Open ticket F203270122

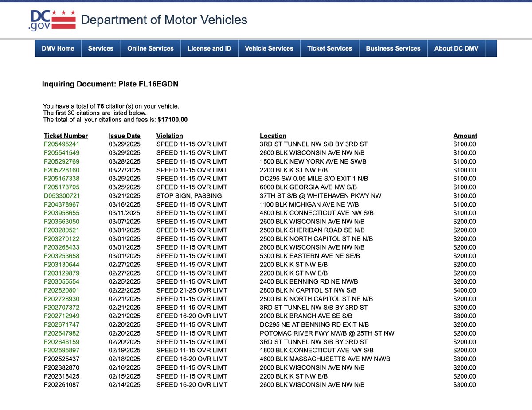[x=62, y=238]
